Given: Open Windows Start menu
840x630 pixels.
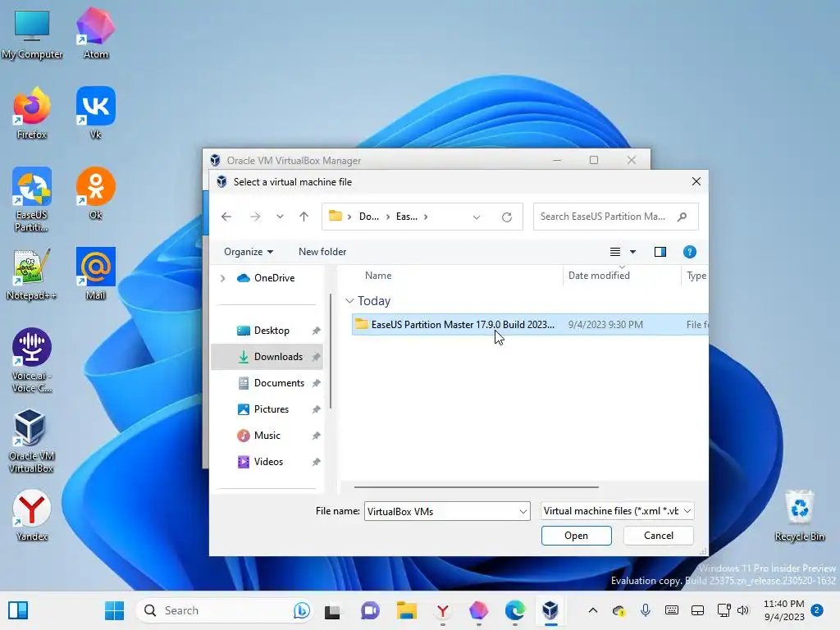Looking at the screenshot, I should pyautogui.click(x=114, y=610).
